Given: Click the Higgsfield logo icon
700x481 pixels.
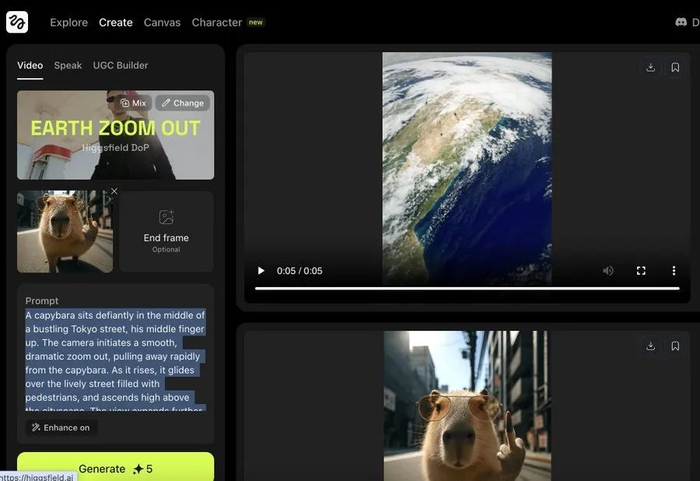Looking at the screenshot, I should coord(17,22).
